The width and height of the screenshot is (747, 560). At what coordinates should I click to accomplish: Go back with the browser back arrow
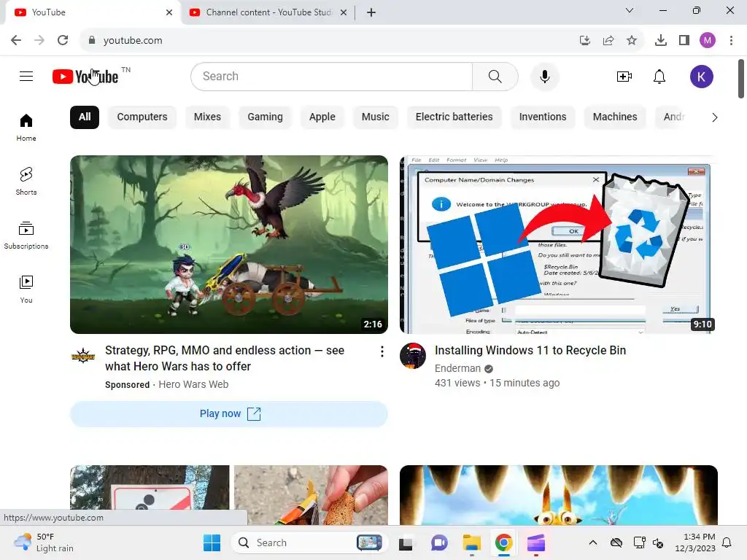16,40
